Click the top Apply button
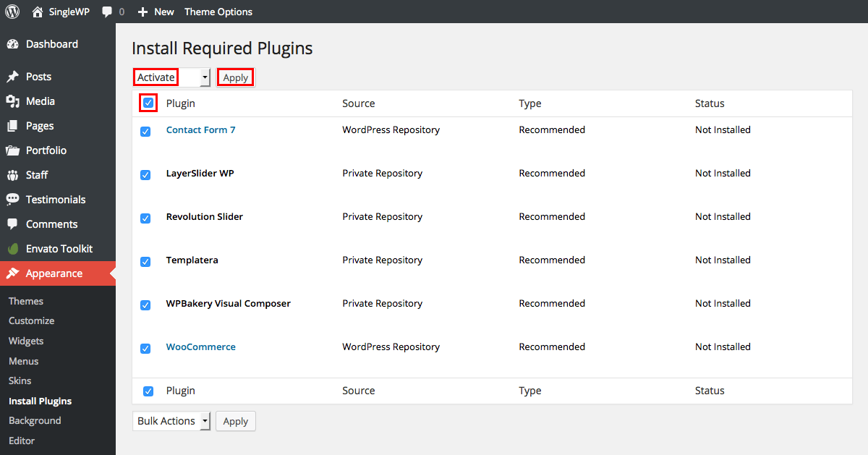868x455 pixels. (236, 77)
